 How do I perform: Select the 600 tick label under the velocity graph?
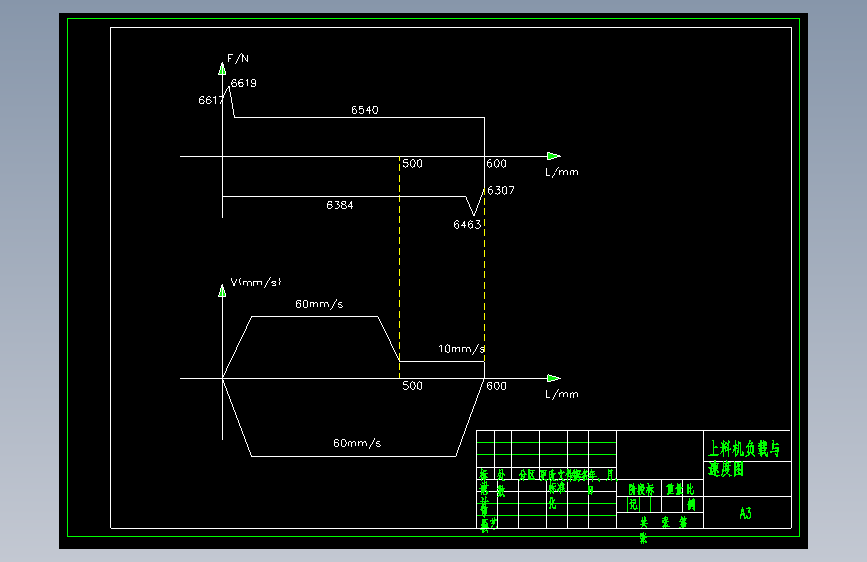tap(497, 386)
